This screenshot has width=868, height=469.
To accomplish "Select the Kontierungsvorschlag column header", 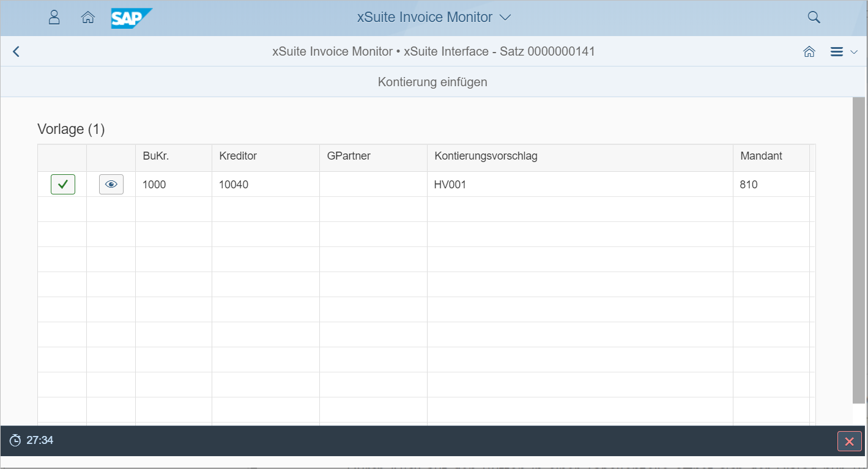I will pos(486,156).
